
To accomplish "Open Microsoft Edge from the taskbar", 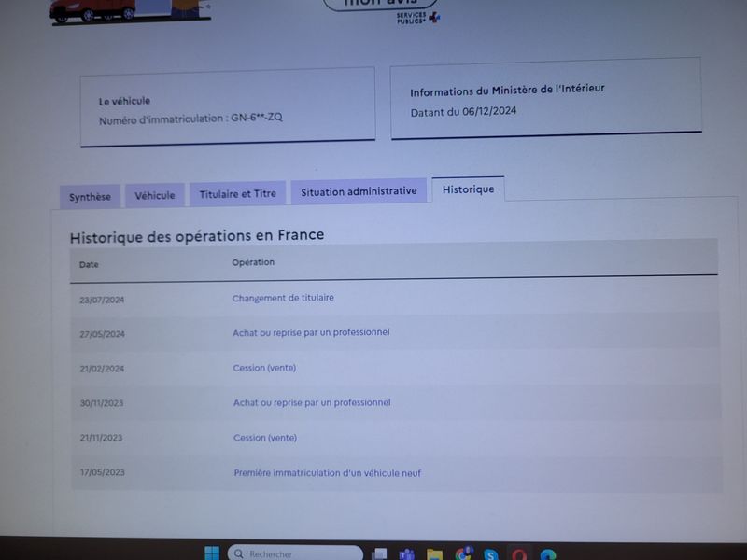I will click(x=548, y=554).
